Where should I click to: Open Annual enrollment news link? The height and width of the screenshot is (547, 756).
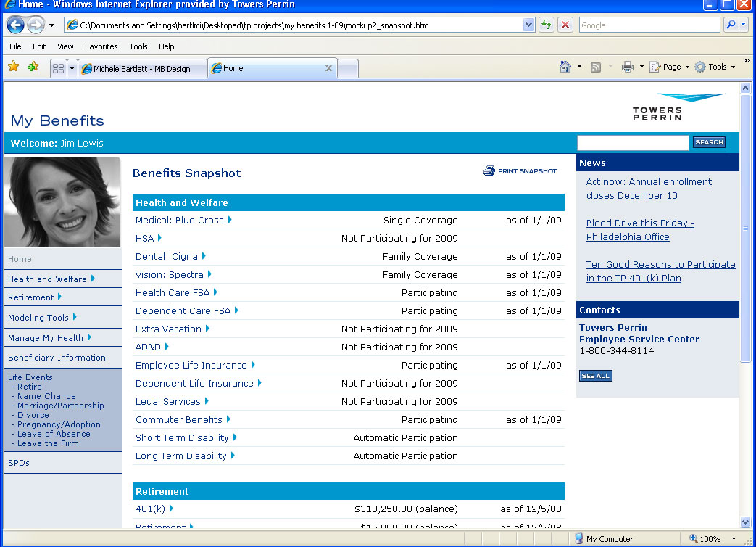649,189
